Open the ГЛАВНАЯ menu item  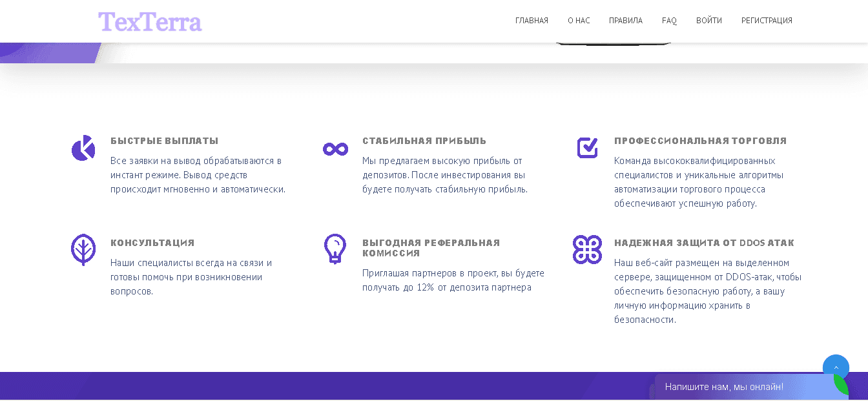click(x=532, y=20)
